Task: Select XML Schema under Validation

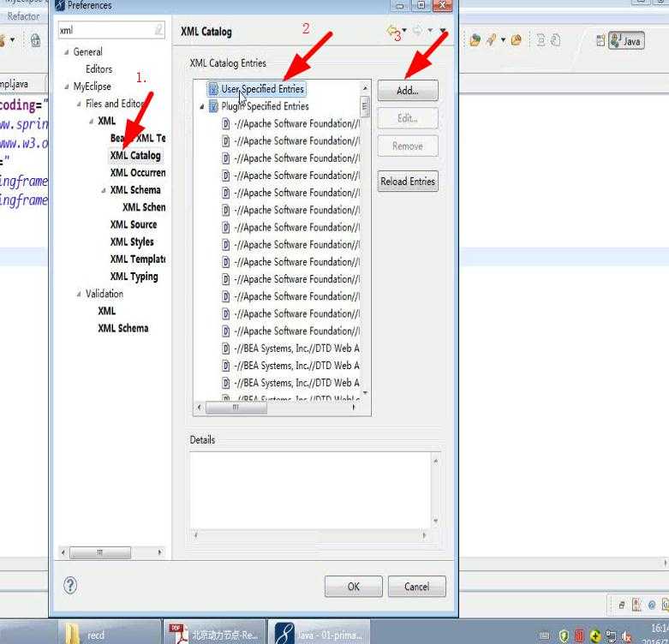Action: (x=123, y=328)
